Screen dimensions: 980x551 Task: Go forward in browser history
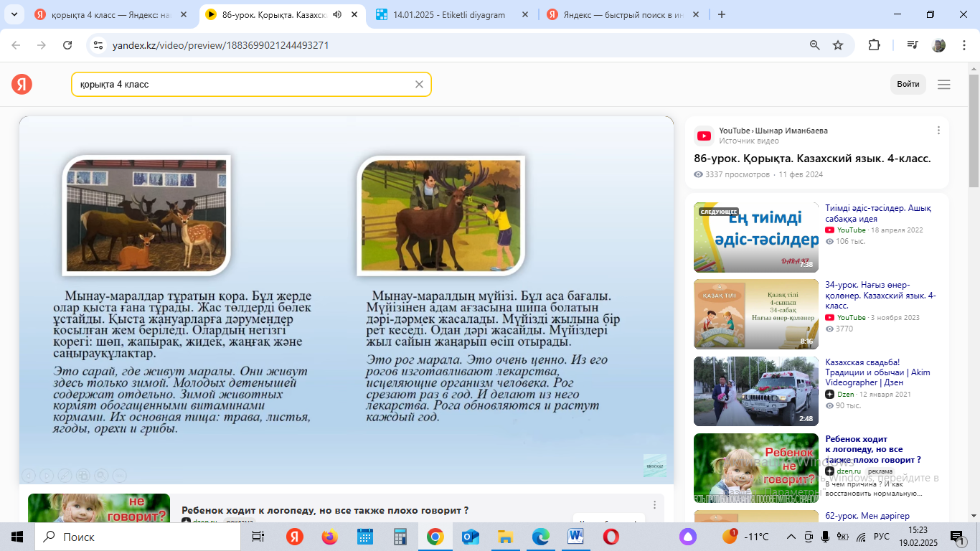[42, 45]
